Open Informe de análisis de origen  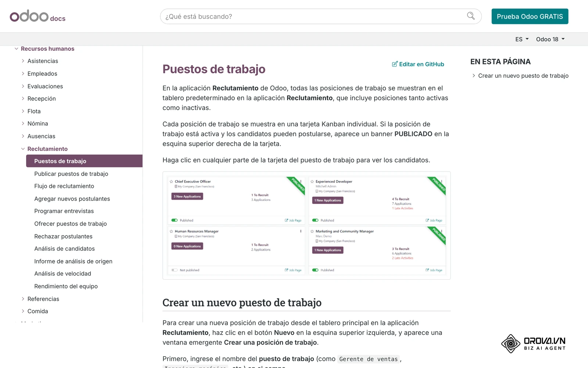tap(73, 261)
